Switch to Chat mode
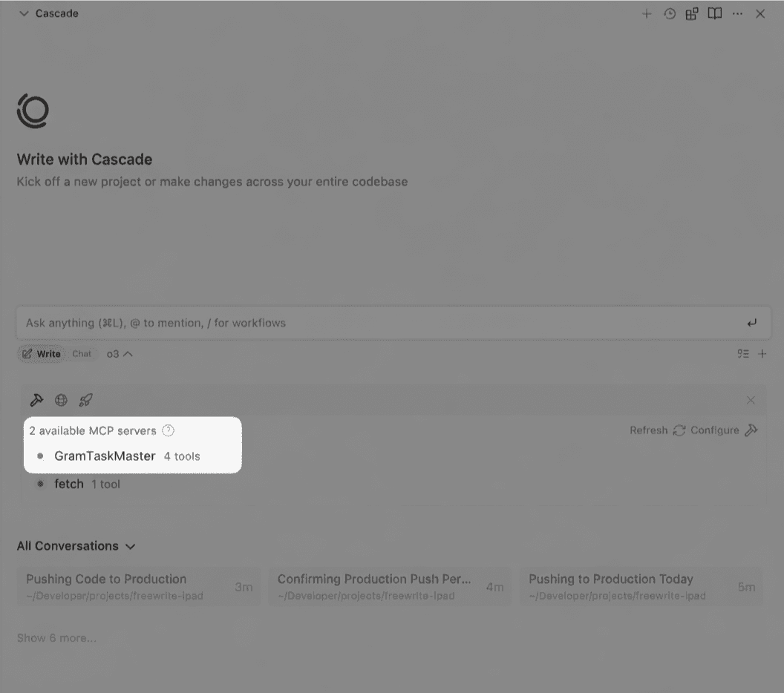The height and width of the screenshot is (693, 784). (82, 354)
